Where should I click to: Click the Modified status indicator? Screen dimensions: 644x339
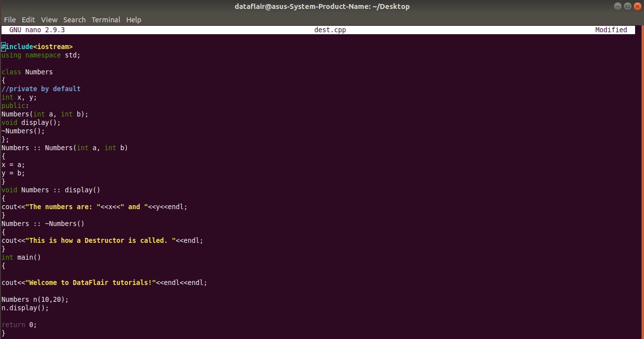tap(611, 30)
